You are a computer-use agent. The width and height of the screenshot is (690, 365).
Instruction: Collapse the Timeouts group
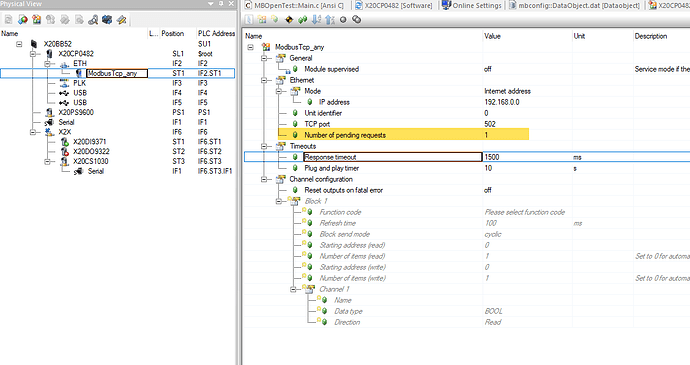pos(264,146)
